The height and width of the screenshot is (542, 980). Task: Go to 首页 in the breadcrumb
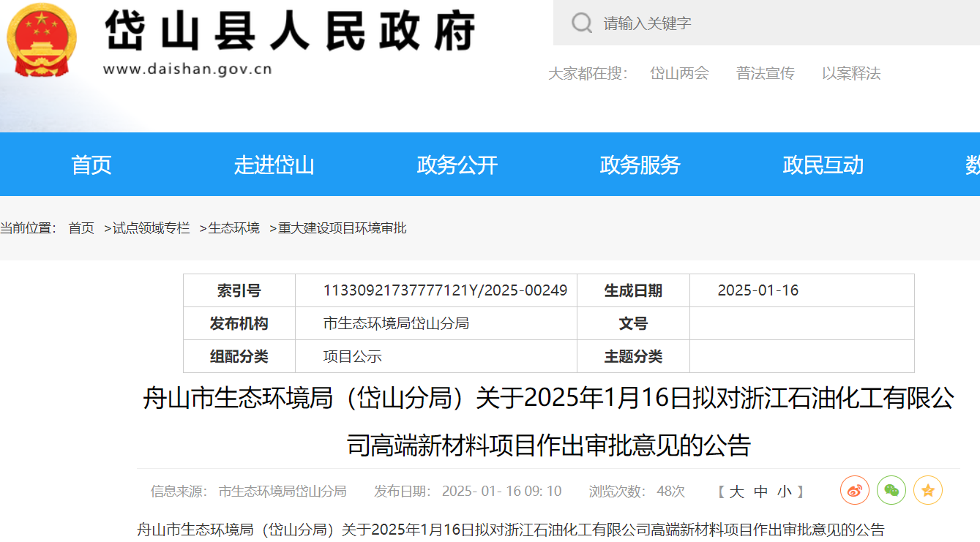tap(81, 228)
